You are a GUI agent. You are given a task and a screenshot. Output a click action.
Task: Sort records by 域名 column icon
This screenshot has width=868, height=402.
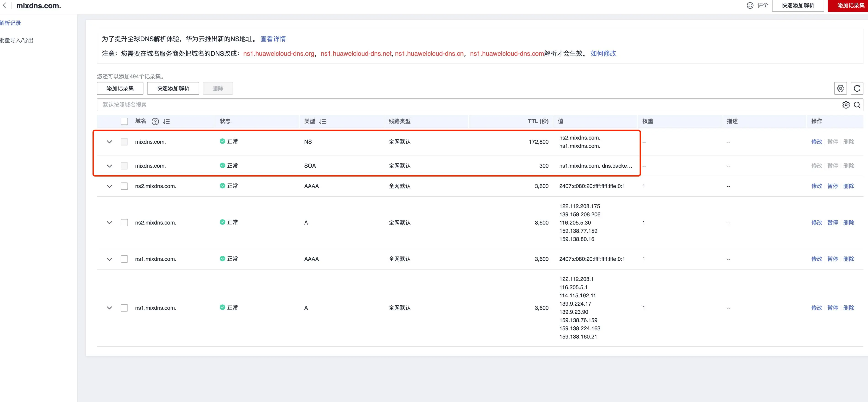pos(167,122)
